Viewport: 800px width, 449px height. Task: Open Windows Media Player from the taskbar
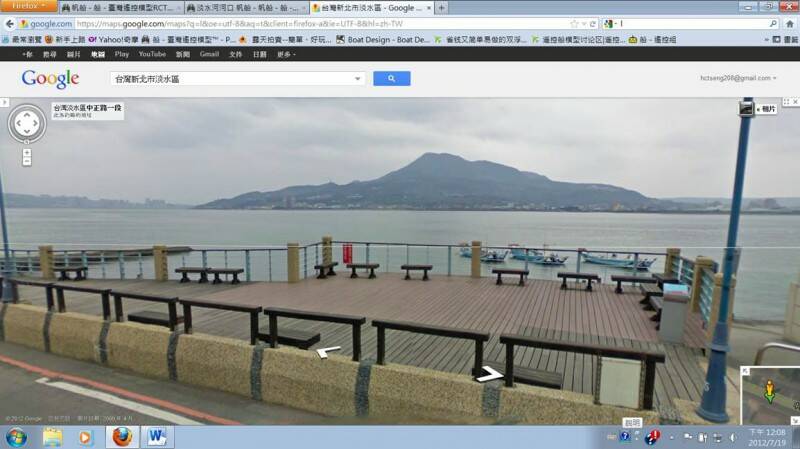(85, 437)
